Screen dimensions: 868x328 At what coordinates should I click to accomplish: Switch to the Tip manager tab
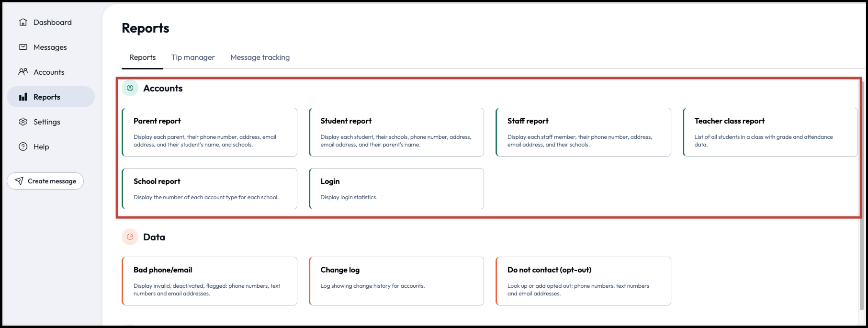193,57
